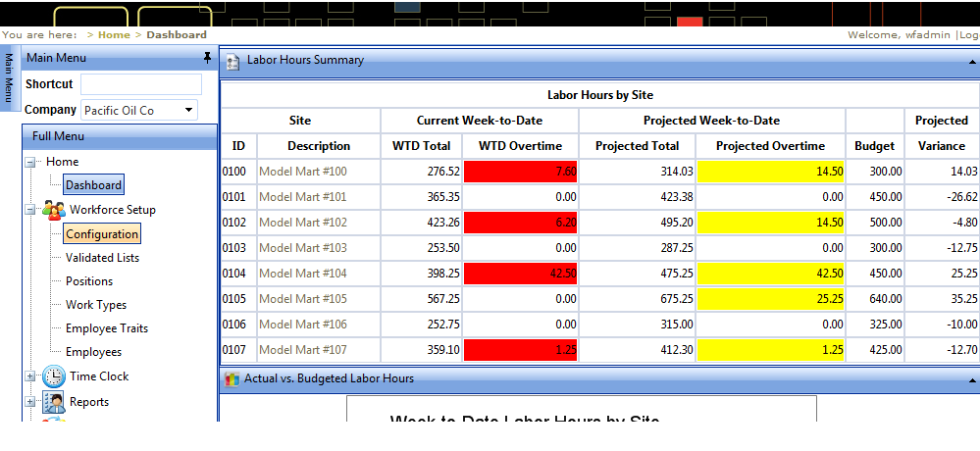This screenshot has width=980, height=451.
Task: Click WTD Total value 567.25
Action: (x=441, y=299)
